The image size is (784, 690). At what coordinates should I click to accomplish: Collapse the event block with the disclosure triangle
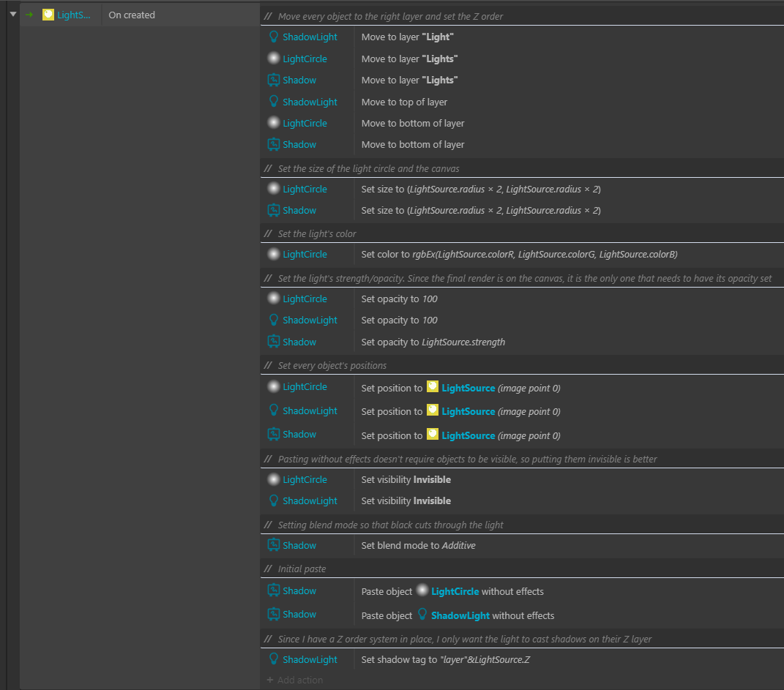(12, 13)
